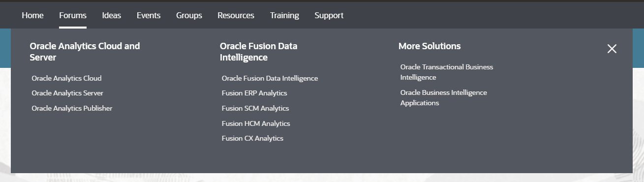Select the Forums navigation tab
Screen dimensions: 644x182
[73, 15]
